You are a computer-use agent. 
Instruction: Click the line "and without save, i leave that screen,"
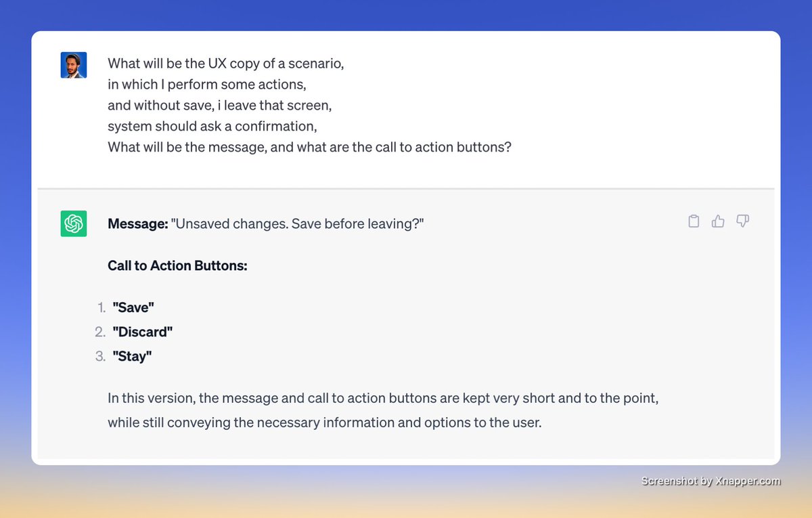pyautogui.click(x=220, y=106)
